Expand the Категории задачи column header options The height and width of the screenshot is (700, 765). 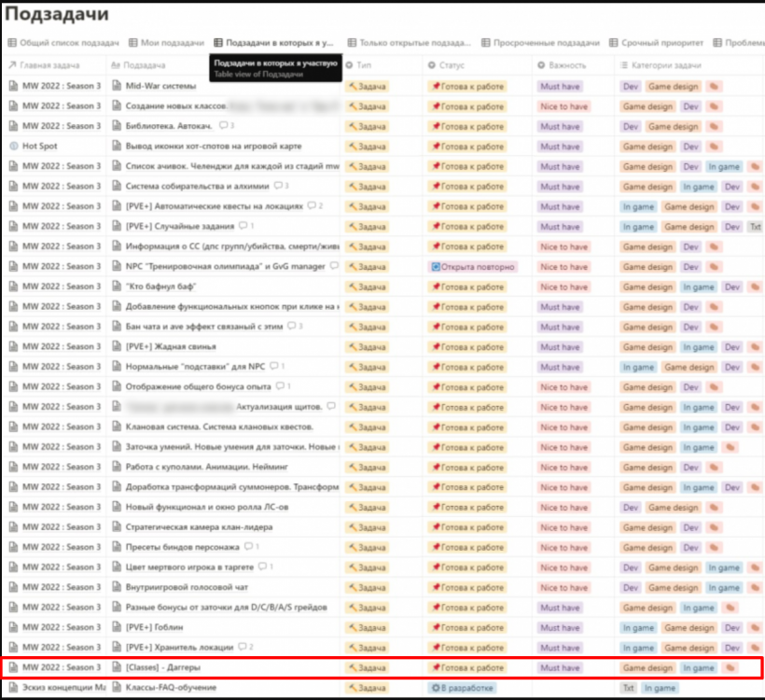tap(668, 65)
